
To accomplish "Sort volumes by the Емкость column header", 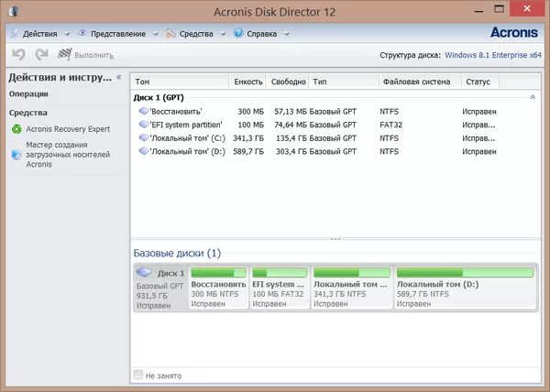I will point(247,82).
